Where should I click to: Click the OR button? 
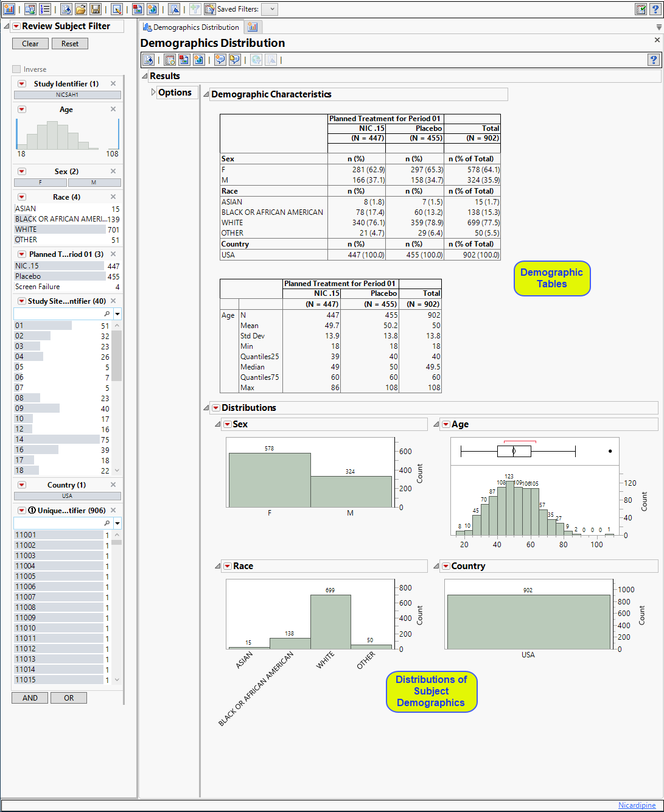click(69, 698)
